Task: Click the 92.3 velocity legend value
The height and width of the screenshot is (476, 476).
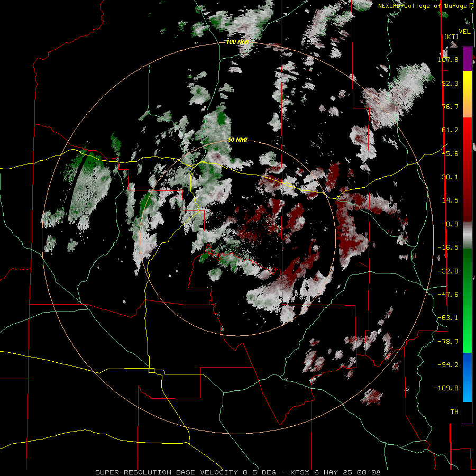Action: [450, 83]
